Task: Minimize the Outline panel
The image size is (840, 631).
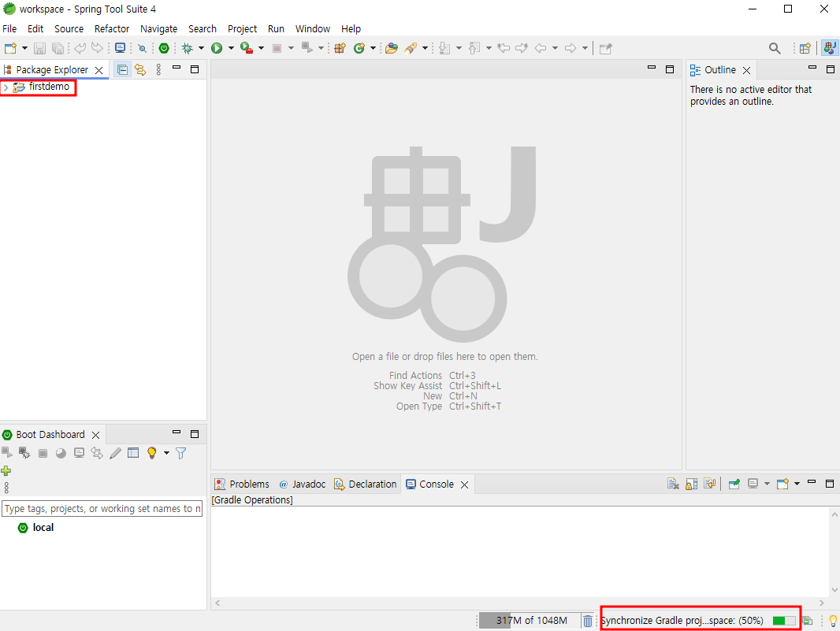Action: tap(812, 68)
